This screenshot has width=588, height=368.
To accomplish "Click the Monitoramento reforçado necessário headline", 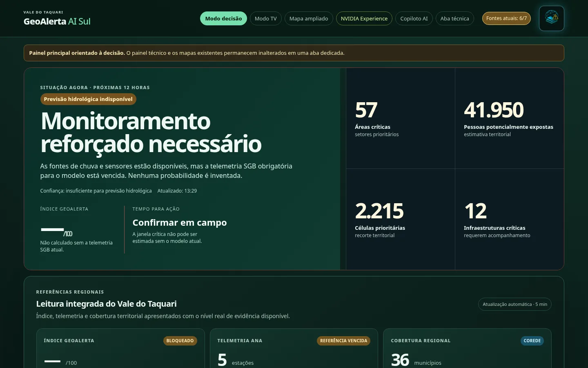I will coord(151,132).
